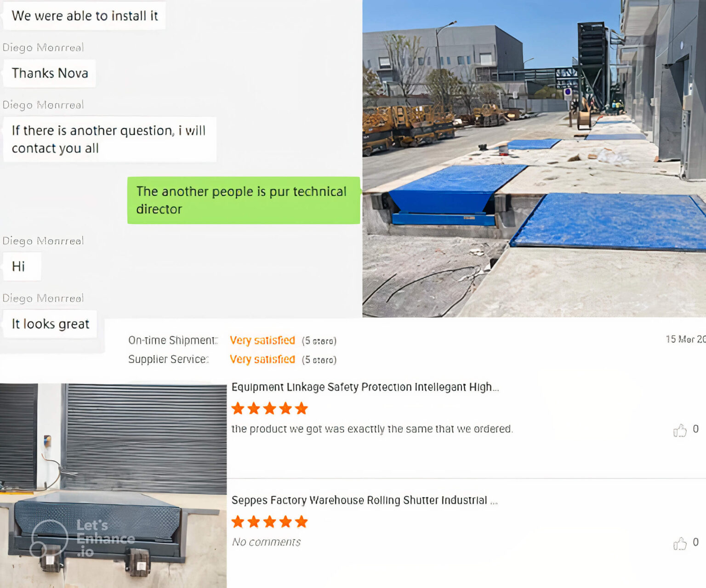This screenshot has width=706, height=588.
Task: Click 'Very satisfied' for On-time Shipment
Action: [x=262, y=340]
